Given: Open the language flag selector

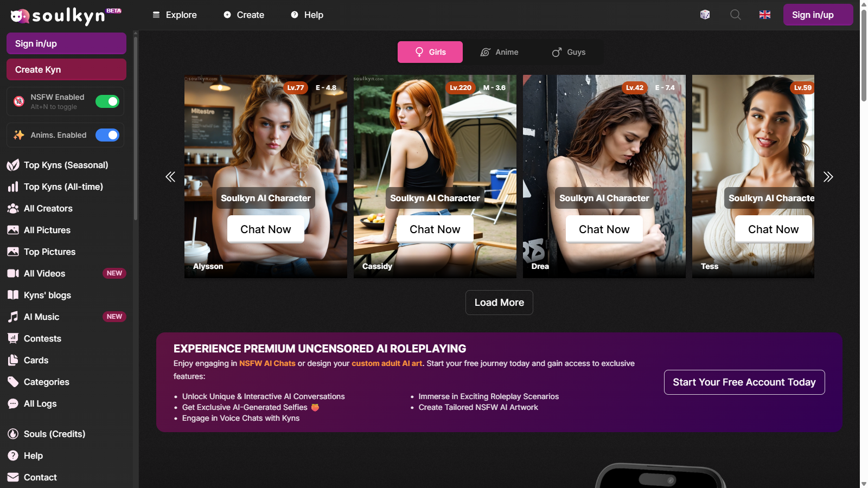Looking at the screenshot, I should 765,15.
